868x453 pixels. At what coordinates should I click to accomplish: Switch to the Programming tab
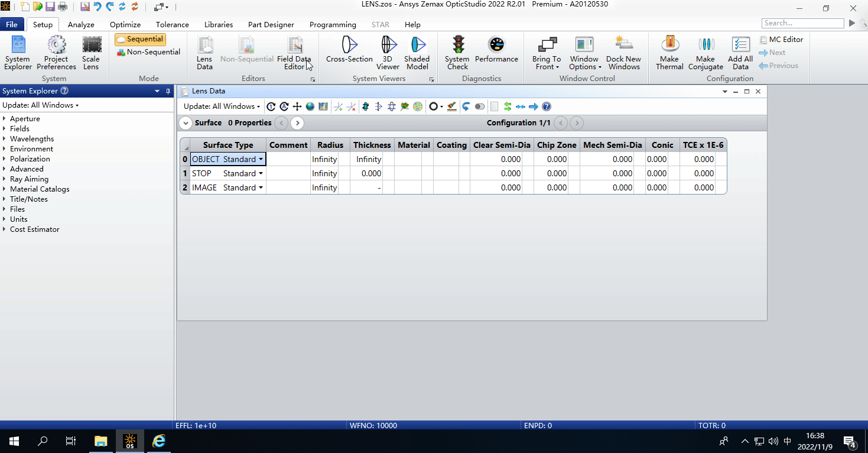pyautogui.click(x=333, y=24)
